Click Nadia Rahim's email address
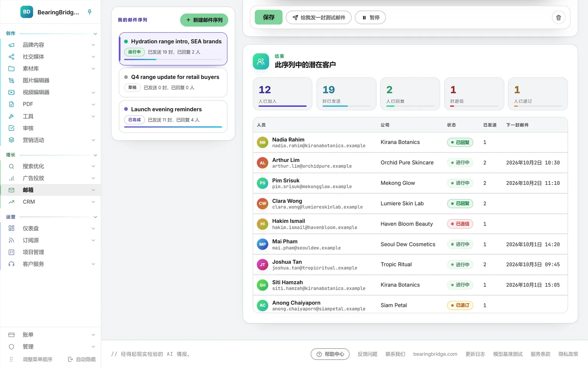Viewport: 588px width, 368px height. [319, 146]
